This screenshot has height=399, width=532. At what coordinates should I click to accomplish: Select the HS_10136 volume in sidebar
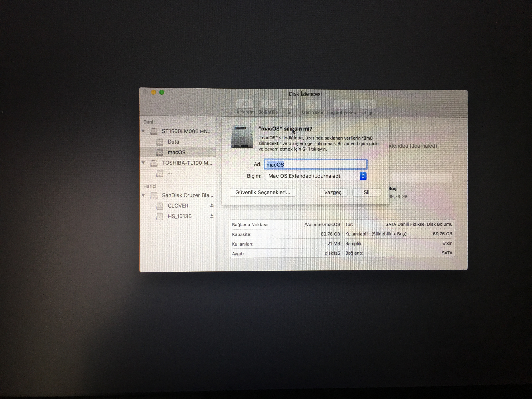point(179,216)
